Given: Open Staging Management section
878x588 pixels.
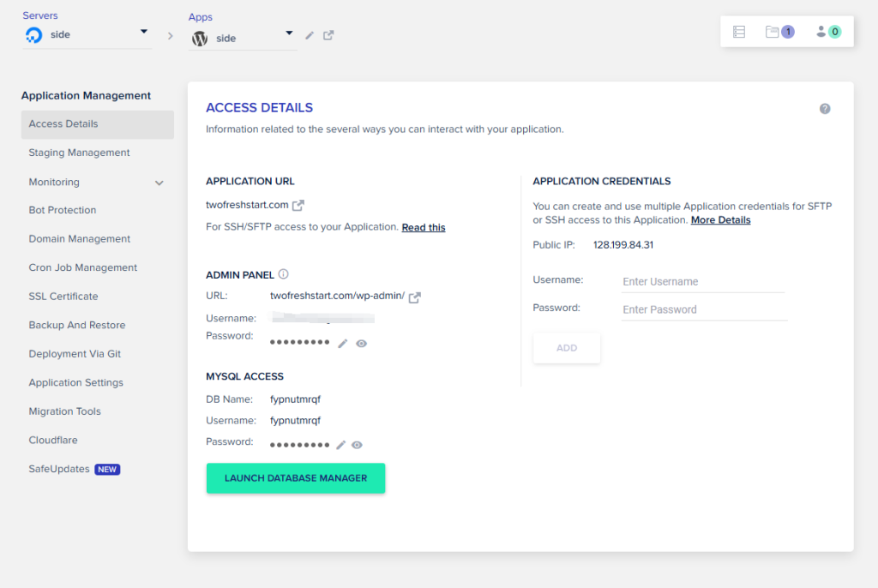Looking at the screenshot, I should click(79, 153).
